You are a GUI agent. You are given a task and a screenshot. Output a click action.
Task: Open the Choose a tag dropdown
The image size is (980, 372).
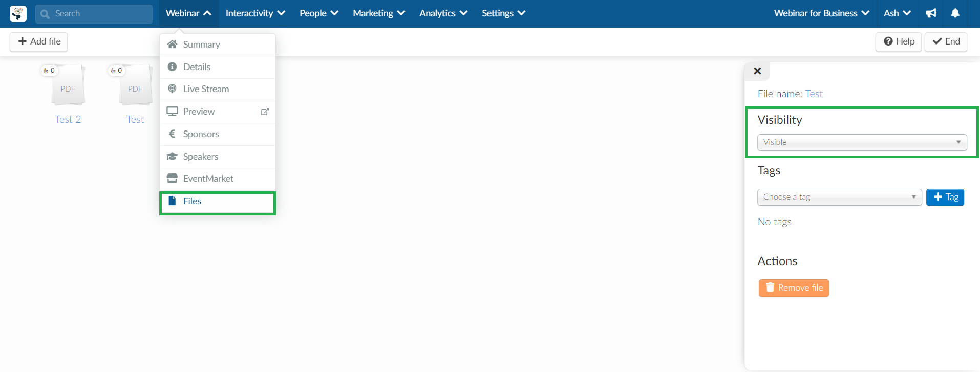(x=840, y=197)
